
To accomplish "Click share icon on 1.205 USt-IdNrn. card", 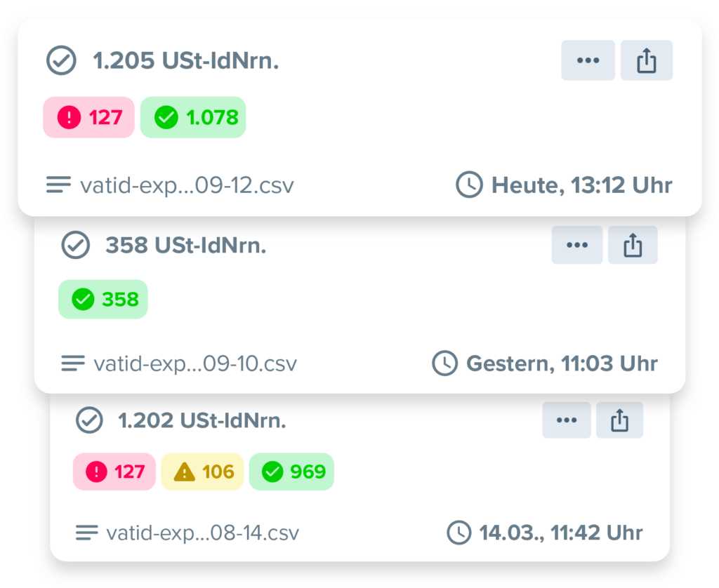I will pos(646,61).
